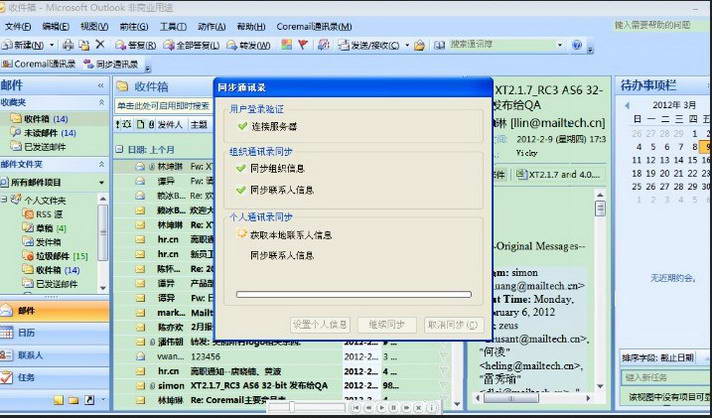Click the colored Categorize icon
Screen dimensions: 712x418
coord(287,44)
